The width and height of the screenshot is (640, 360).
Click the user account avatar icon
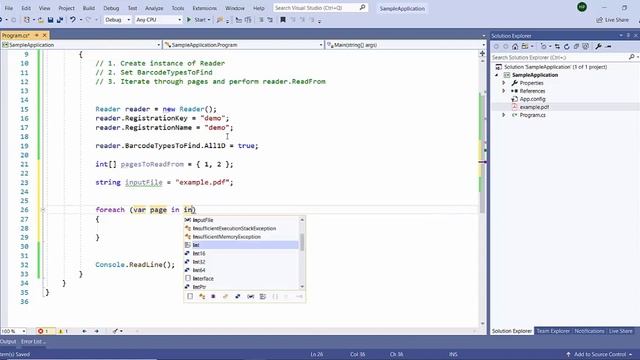[x=582, y=7]
